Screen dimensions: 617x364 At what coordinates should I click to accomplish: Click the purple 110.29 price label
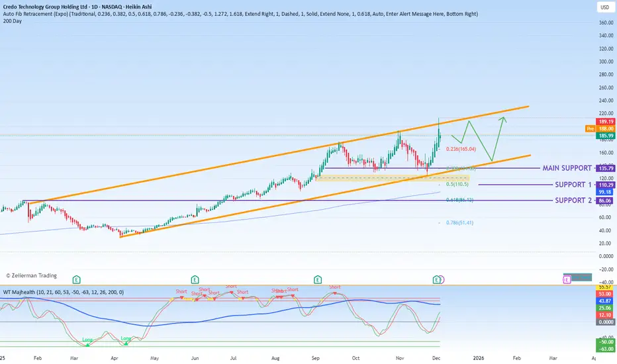[606, 185]
